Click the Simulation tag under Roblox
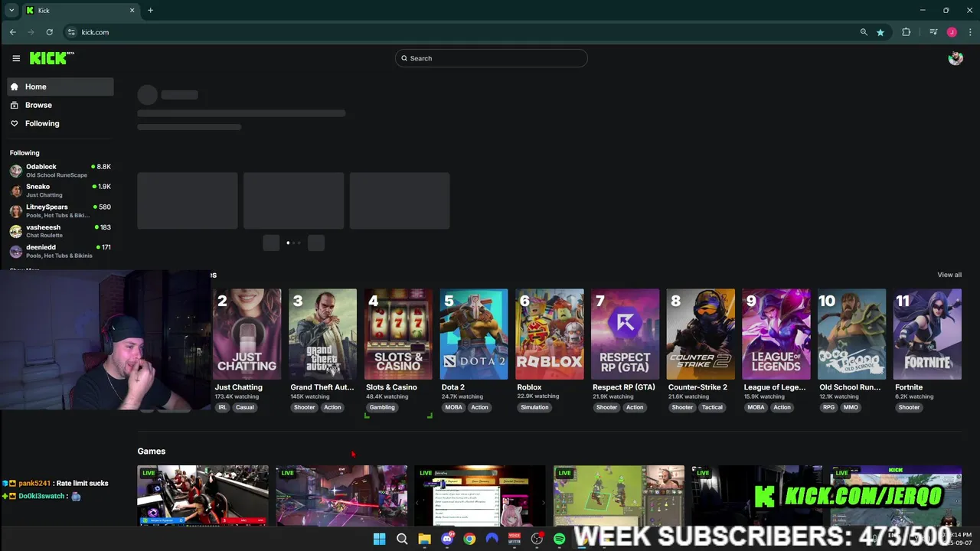Screen dimensions: 980x551 (534, 407)
